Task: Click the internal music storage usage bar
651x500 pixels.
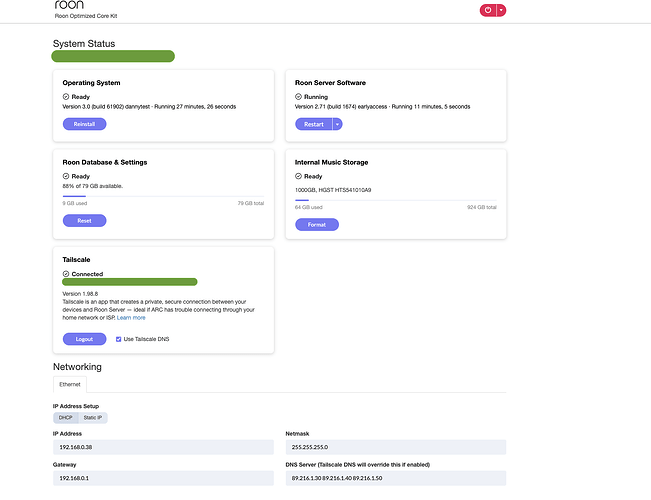Action: [x=396, y=200]
